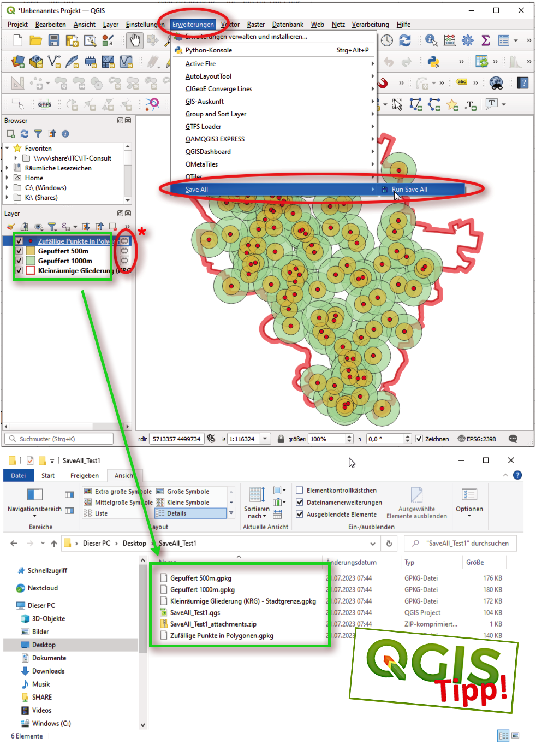Open the blue Help book icon
This screenshot has width=536, height=756.
[x=524, y=83]
